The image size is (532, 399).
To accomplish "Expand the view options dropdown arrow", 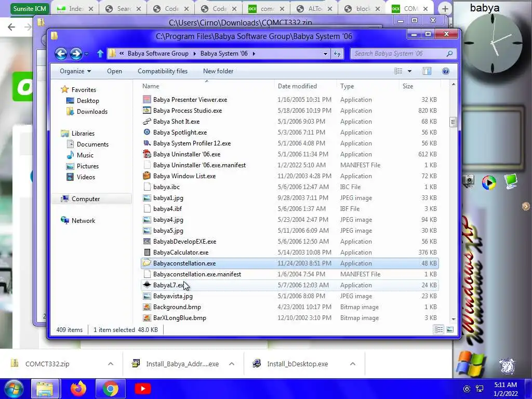I will click(x=409, y=71).
